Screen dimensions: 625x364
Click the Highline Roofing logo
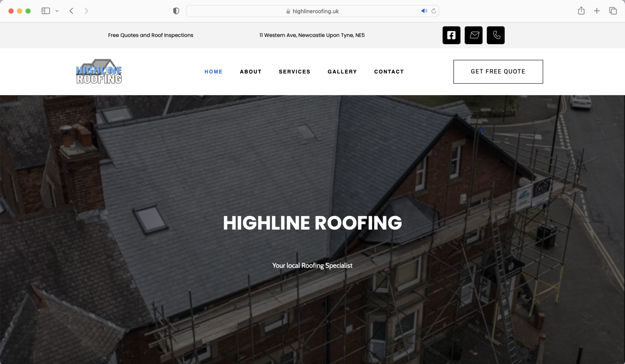[99, 72]
